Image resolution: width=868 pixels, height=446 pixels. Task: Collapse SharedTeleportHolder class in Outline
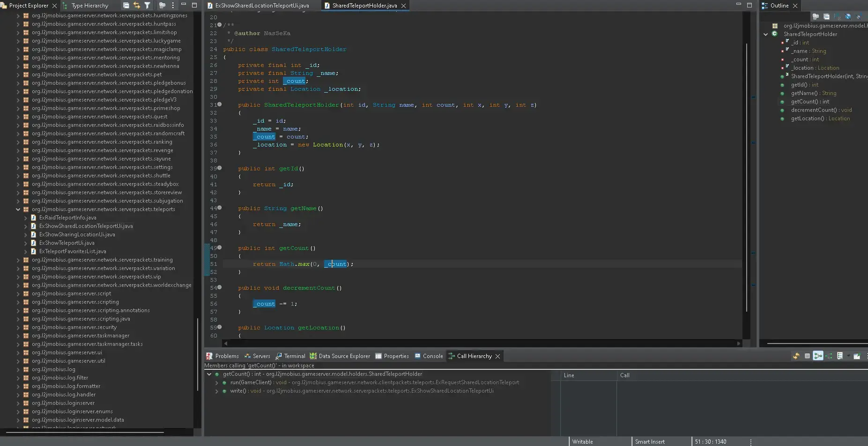coord(765,34)
